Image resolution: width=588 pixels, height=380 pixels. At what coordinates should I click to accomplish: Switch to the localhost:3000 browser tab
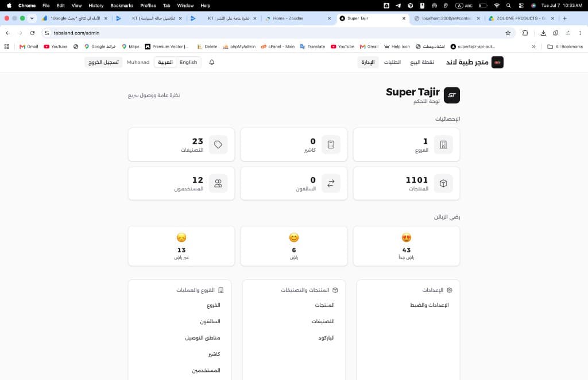447,18
